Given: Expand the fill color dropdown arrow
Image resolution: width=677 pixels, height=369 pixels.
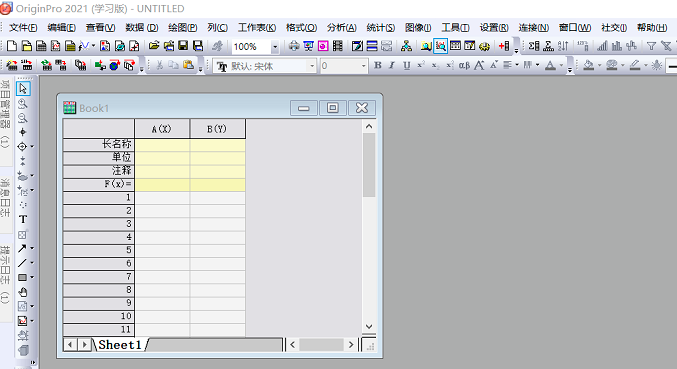Looking at the screenshot, I should pyautogui.click(x=599, y=65).
